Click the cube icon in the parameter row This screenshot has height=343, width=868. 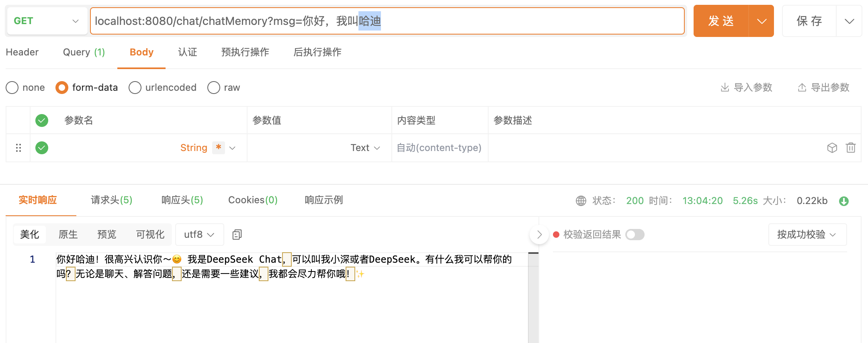(832, 148)
